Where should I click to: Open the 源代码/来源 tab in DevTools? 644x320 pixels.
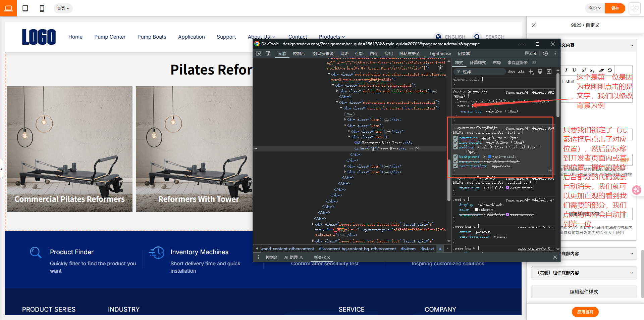(322, 53)
